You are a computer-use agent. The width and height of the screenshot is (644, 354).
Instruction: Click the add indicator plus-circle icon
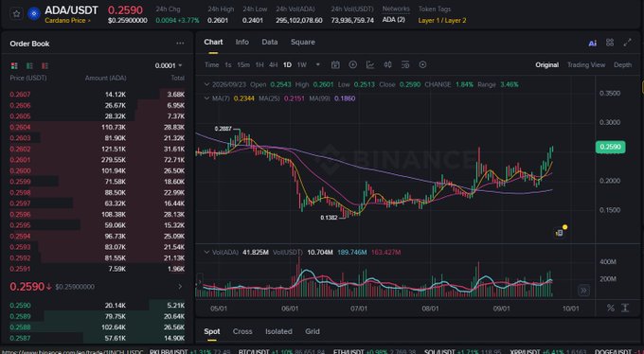[x=352, y=64]
